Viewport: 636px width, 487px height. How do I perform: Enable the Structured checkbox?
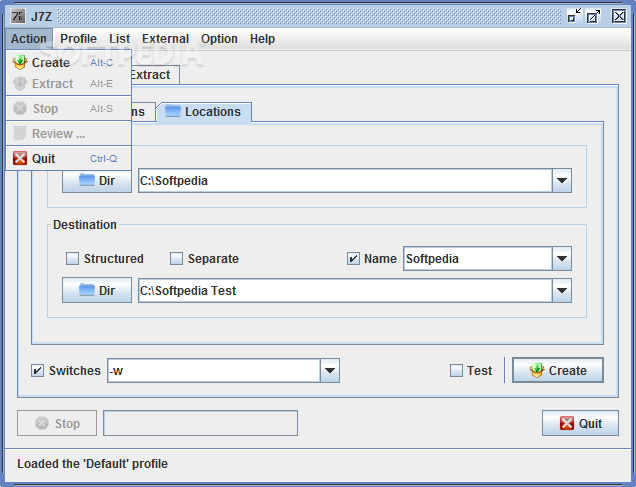[72, 259]
